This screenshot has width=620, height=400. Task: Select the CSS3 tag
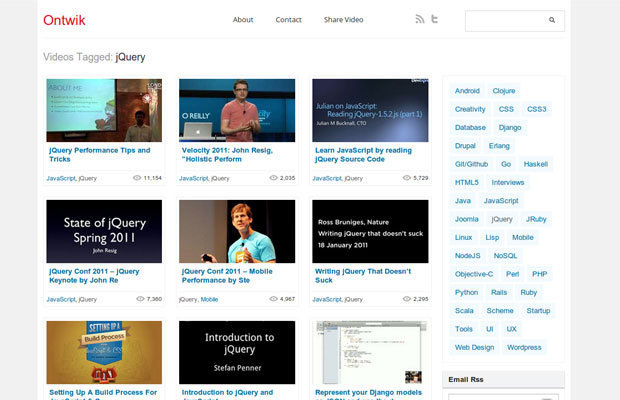[x=537, y=109]
